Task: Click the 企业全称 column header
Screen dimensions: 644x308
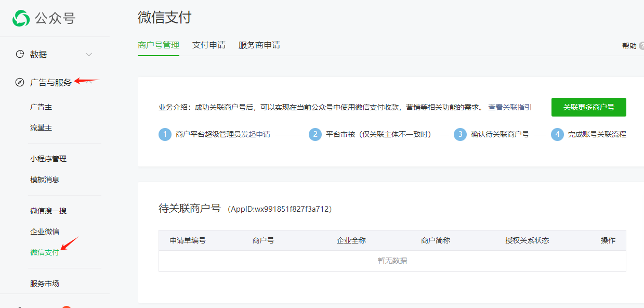Action: [x=351, y=240]
